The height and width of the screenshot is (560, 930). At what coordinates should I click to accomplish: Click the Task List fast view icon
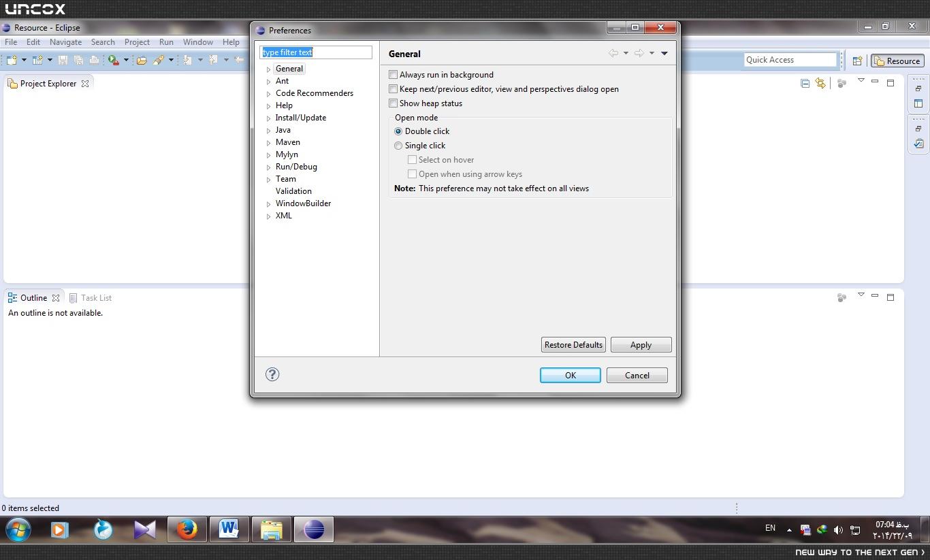918,144
